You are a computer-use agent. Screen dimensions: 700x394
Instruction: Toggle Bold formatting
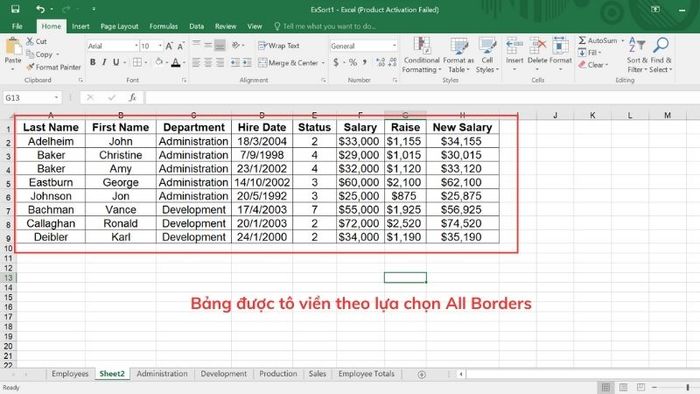[x=92, y=62]
